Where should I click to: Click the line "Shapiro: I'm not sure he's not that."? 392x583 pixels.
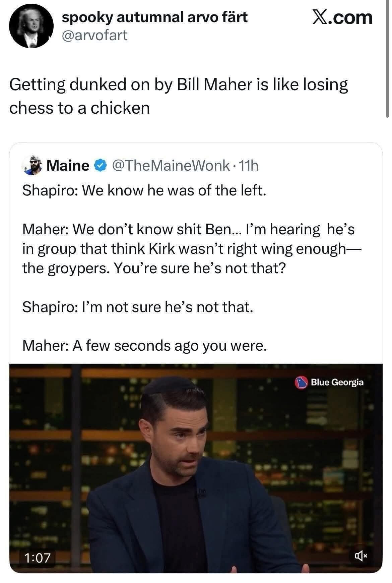[x=138, y=307]
